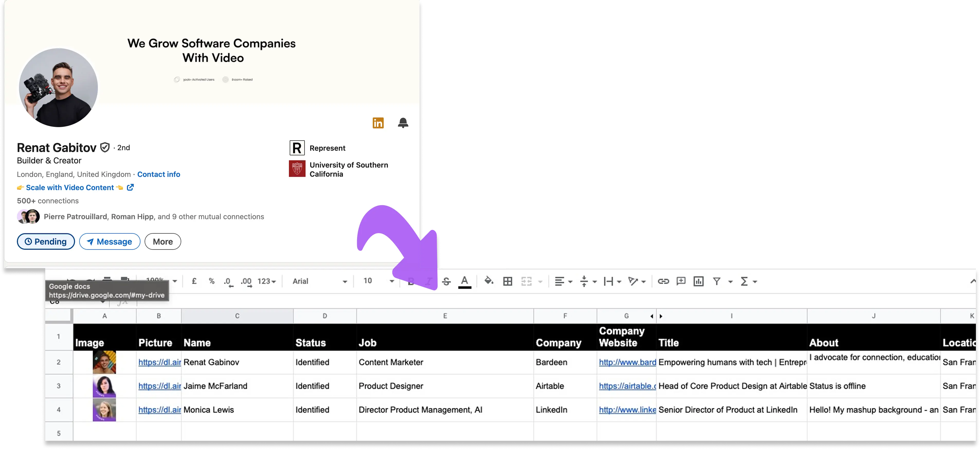
Task: Click the functions sigma icon
Action: [744, 281]
